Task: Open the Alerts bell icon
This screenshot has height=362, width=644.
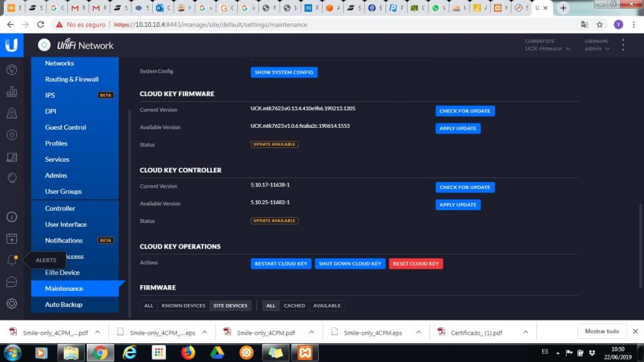Action: point(11,260)
